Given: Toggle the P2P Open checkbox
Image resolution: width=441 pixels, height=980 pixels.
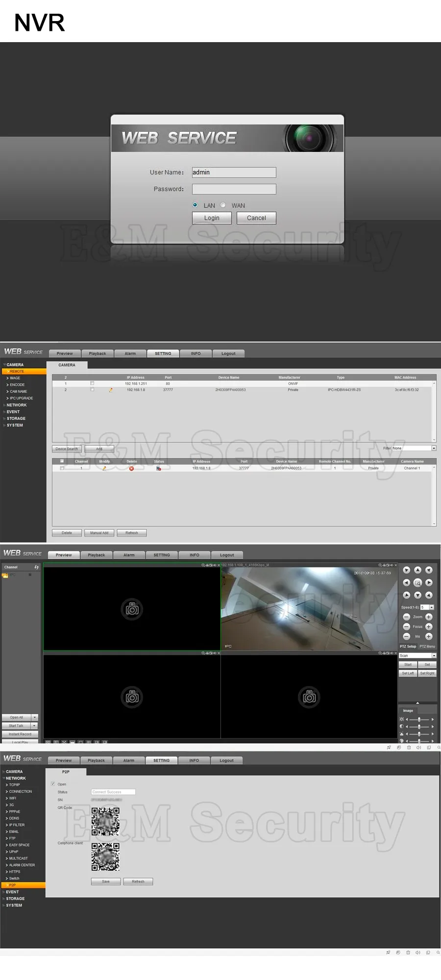Looking at the screenshot, I should [x=53, y=784].
